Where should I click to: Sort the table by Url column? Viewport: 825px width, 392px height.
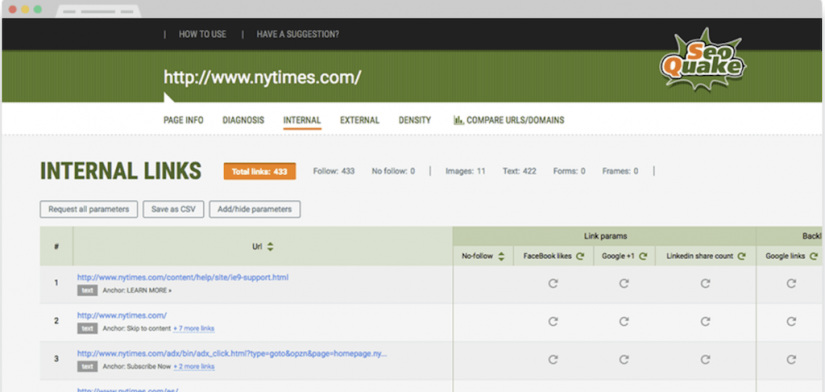click(x=270, y=246)
